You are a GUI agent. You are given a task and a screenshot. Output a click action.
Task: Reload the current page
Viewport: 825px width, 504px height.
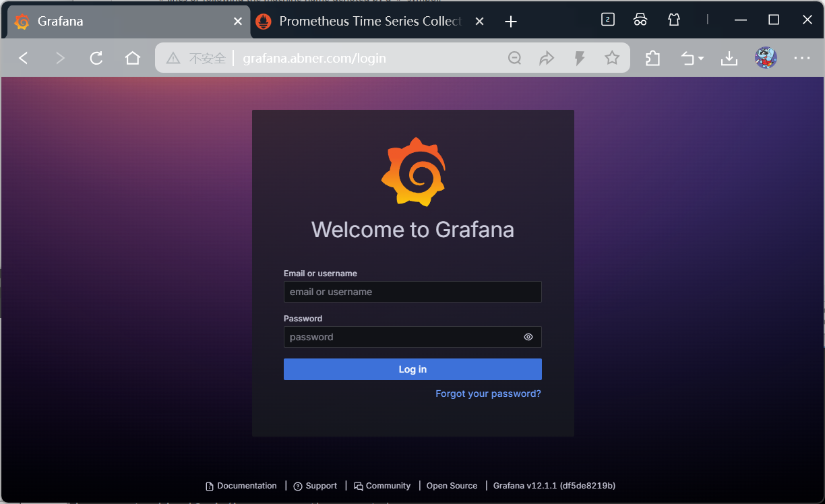coord(96,58)
